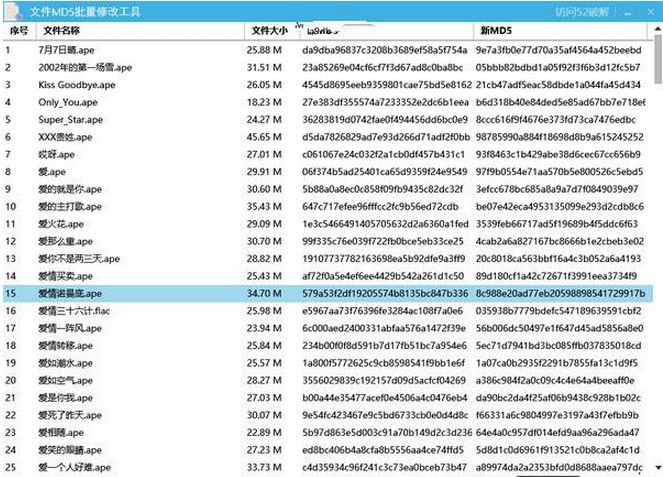Screen dimensions: 663x477
Task: Select the file 爱情转移.ape
Action: [x=66, y=345]
